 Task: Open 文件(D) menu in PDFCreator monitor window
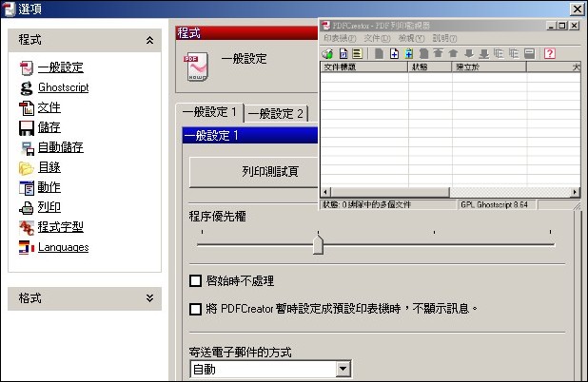pyautogui.click(x=377, y=38)
